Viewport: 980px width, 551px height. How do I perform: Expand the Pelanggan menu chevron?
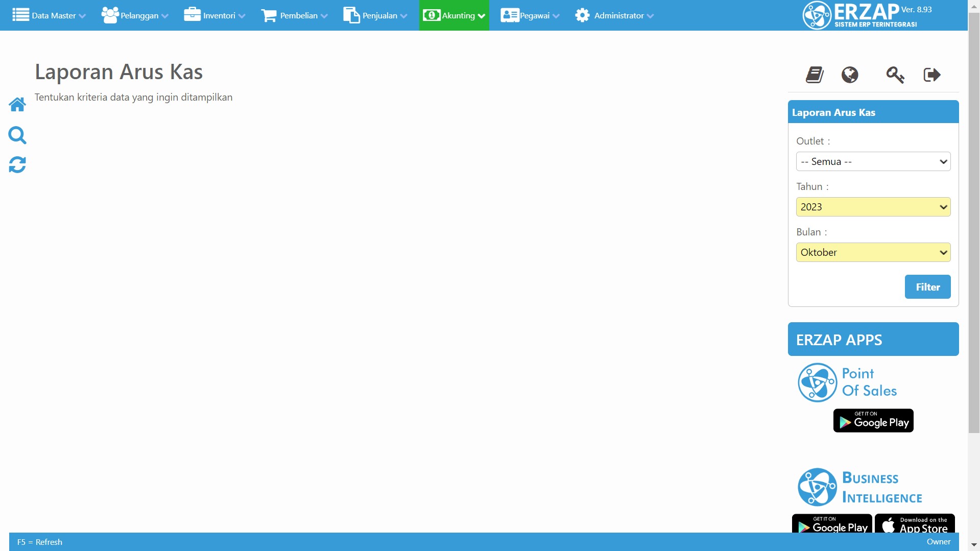coord(165,16)
